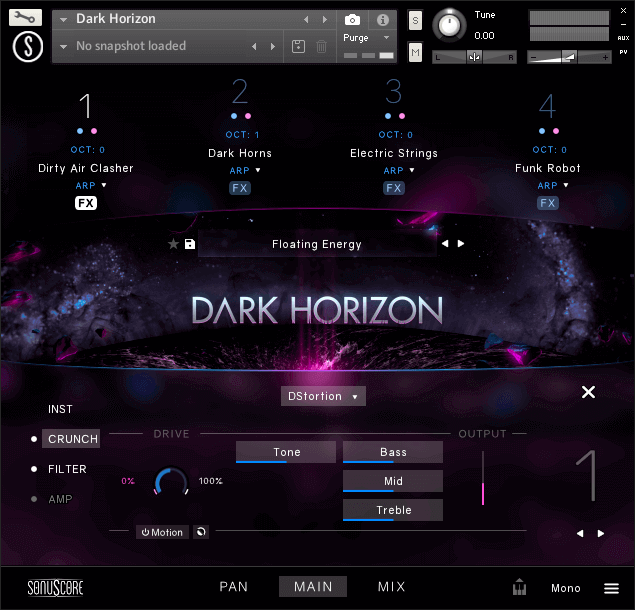Toggle FX for Dark Horns
This screenshot has height=610, width=635.
[240, 188]
